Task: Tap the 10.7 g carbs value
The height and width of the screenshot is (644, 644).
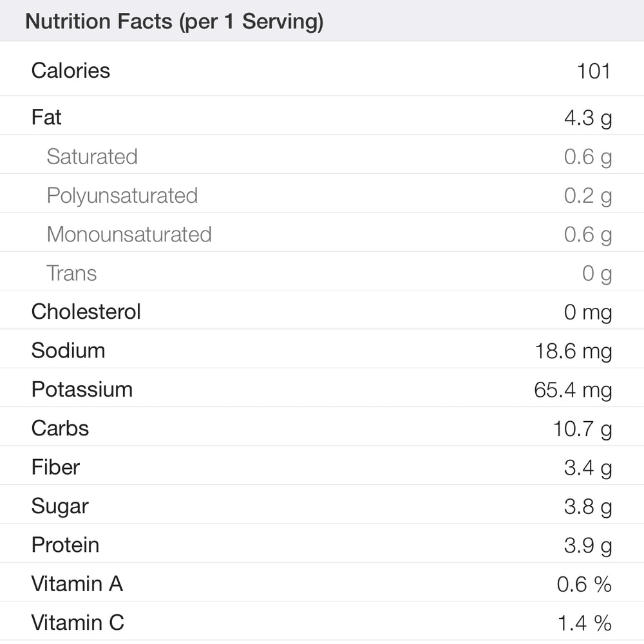Action: [x=582, y=429]
